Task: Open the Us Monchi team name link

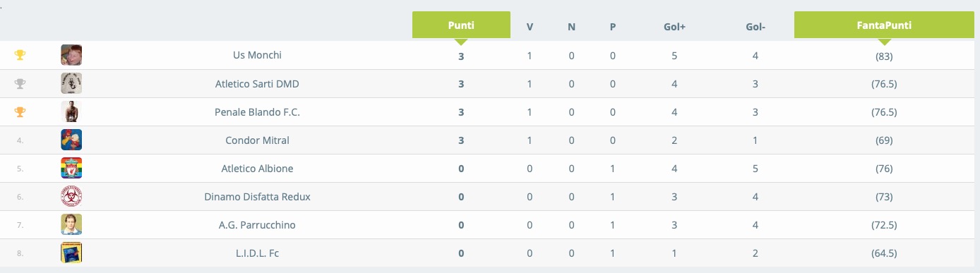Action: (257, 55)
